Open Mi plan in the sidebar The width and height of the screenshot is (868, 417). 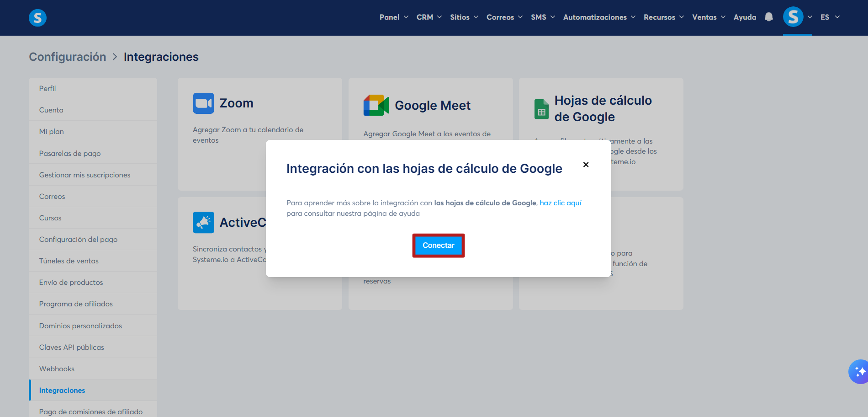pos(93,131)
